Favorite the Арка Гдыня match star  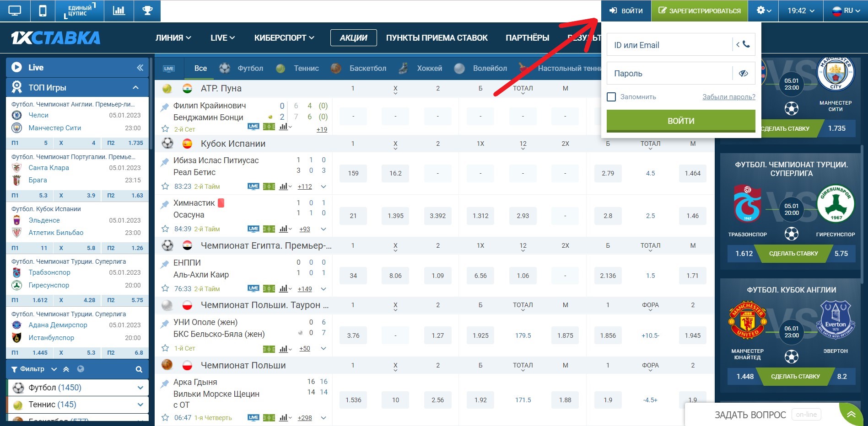click(x=165, y=418)
